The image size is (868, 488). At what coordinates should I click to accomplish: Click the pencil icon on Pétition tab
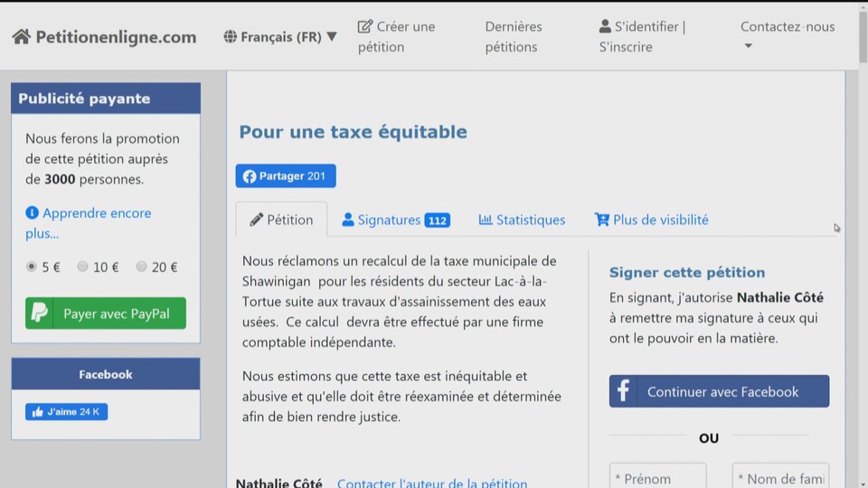256,220
